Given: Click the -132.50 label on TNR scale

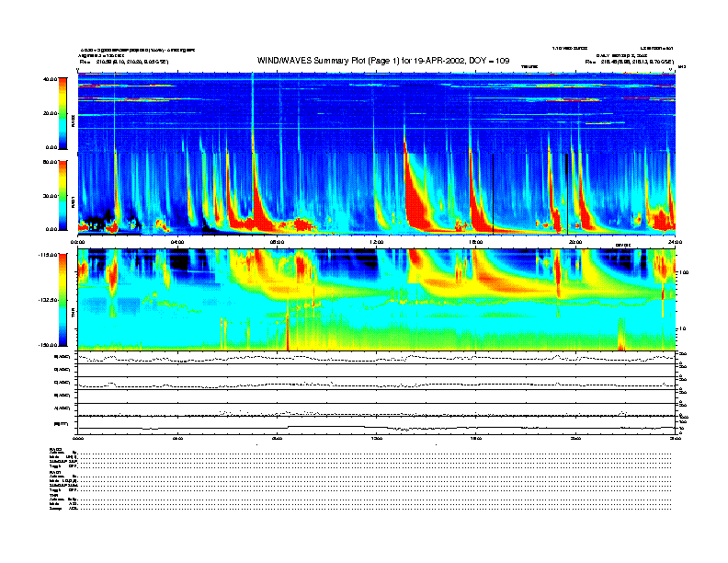Looking at the screenshot, I should [48, 300].
